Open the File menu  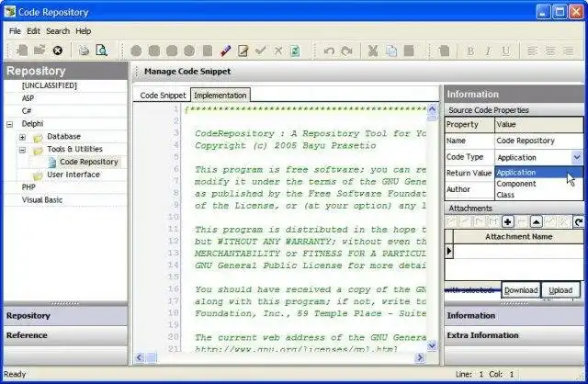tap(15, 31)
